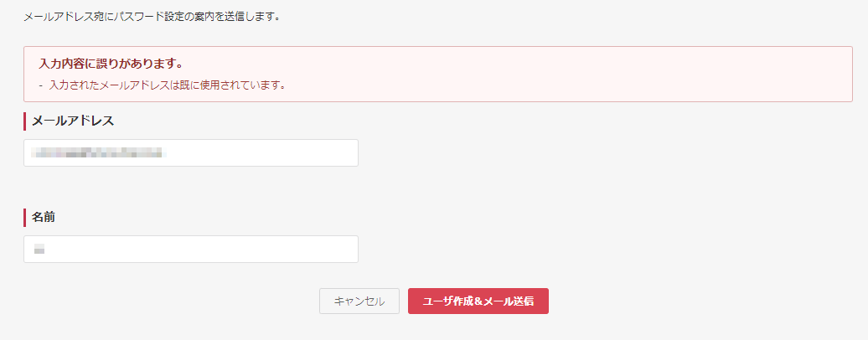Click the blurred name value in 名前 field
The image size is (868, 340).
pyautogui.click(x=39, y=250)
